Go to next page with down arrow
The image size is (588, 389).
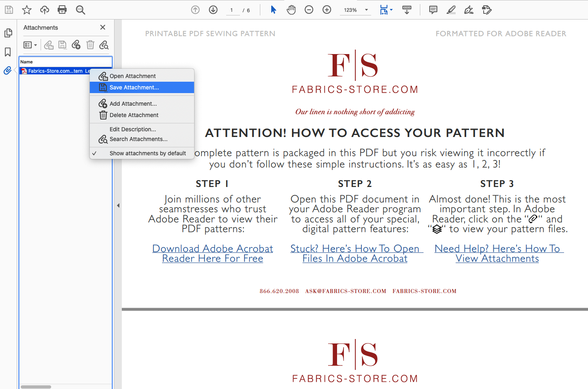pos(213,10)
